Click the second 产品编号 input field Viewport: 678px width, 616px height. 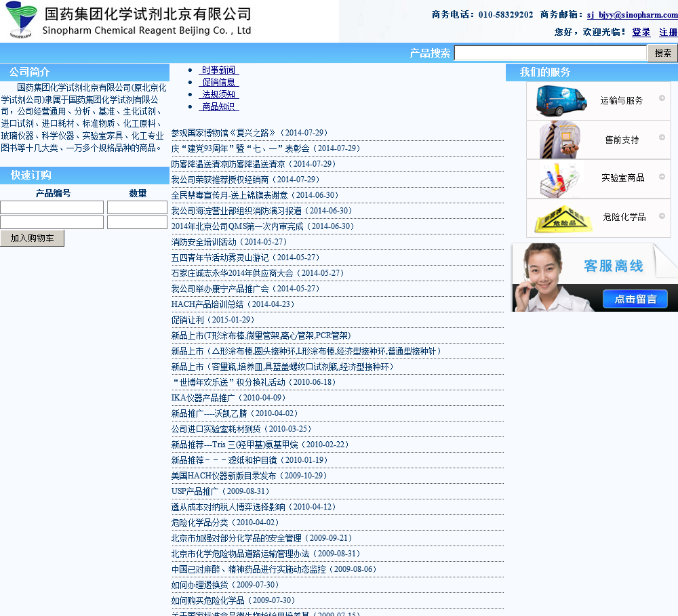pyautogui.click(x=52, y=222)
